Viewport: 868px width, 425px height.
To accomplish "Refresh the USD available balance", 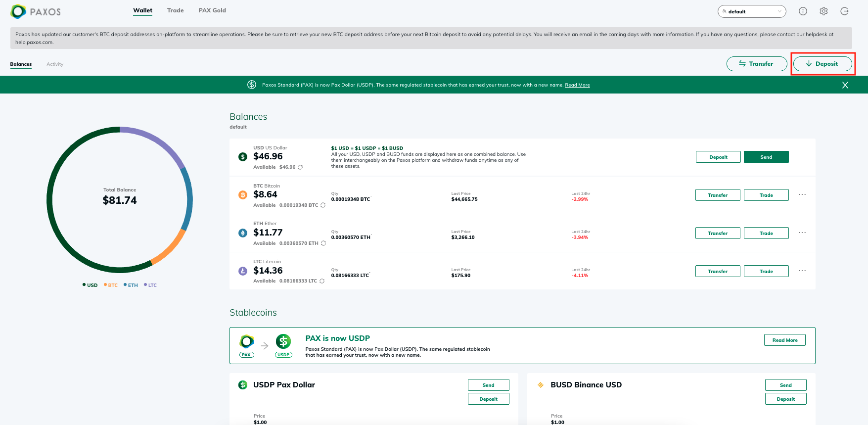I will coord(300,167).
